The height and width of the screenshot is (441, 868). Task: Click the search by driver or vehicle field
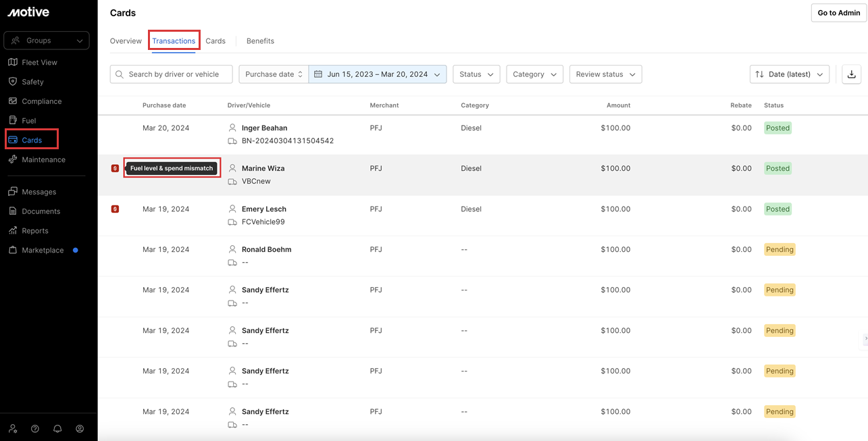tap(172, 74)
